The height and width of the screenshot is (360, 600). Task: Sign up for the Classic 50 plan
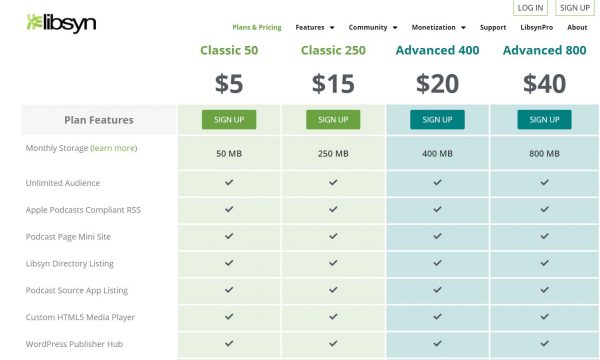[229, 119]
